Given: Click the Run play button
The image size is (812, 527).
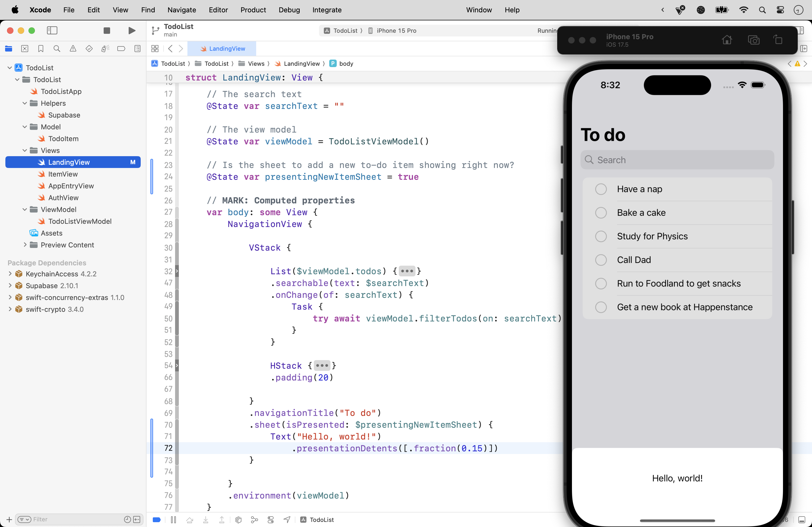Looking at the screenshot, I should (132, 31).
